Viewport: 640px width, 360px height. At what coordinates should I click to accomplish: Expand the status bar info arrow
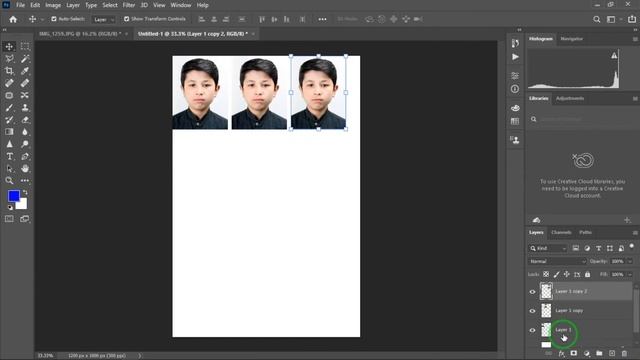pyautogui.click(x=140, y=356)
